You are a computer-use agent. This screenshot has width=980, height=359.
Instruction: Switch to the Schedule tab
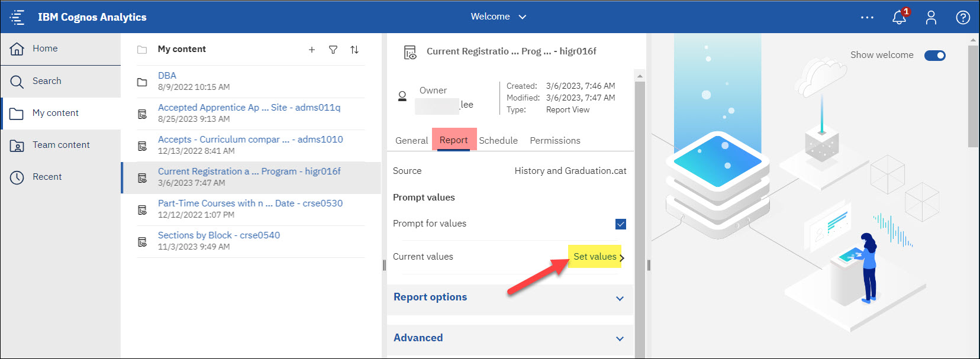(x=498, y=140)
